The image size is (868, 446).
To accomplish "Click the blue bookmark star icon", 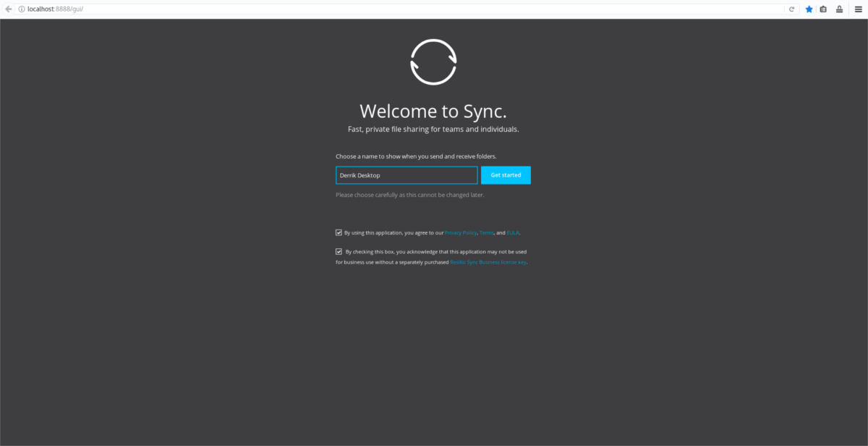I will 809,9.
